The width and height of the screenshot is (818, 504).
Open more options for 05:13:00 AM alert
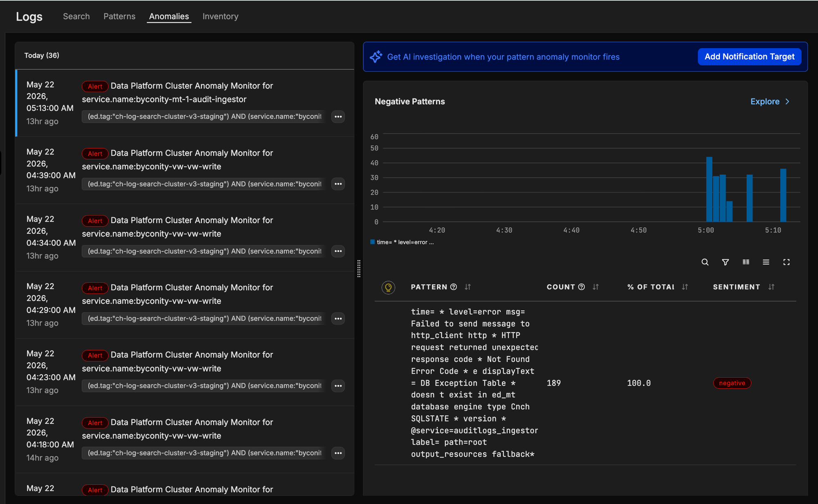[338, 116]
